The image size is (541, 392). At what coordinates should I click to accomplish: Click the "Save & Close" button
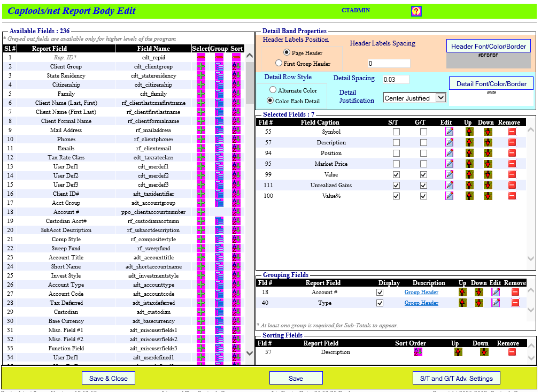(108, 378)
